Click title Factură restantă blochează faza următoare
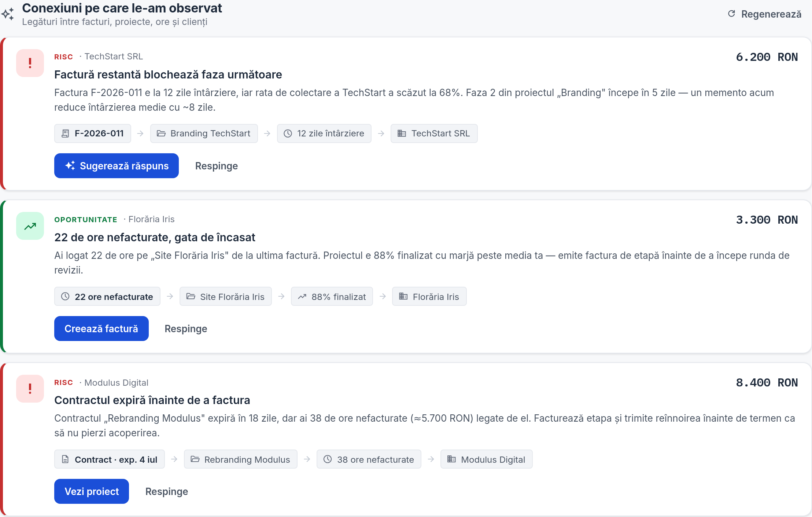Screen dimensions: 812x517 pyautogui.click(x=168, y=74)
